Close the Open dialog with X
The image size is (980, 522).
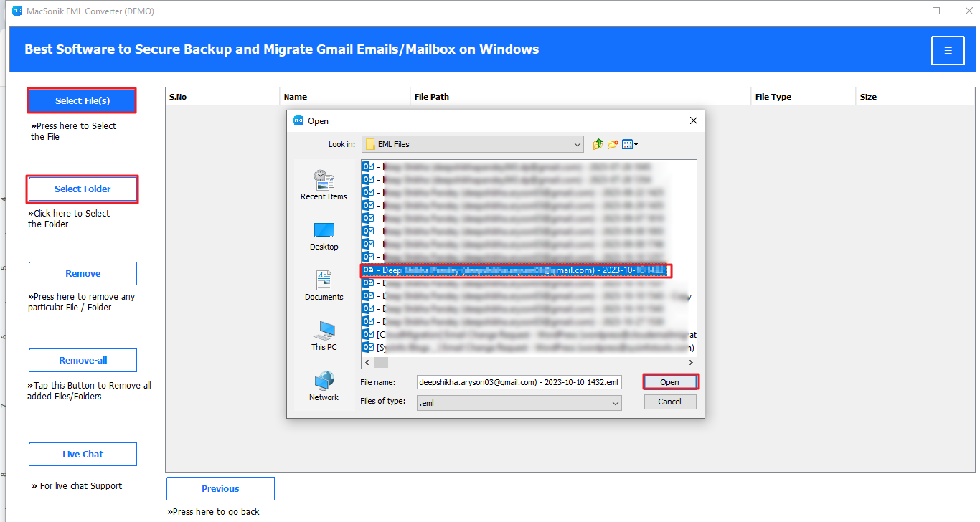click(x=693, y=120)
